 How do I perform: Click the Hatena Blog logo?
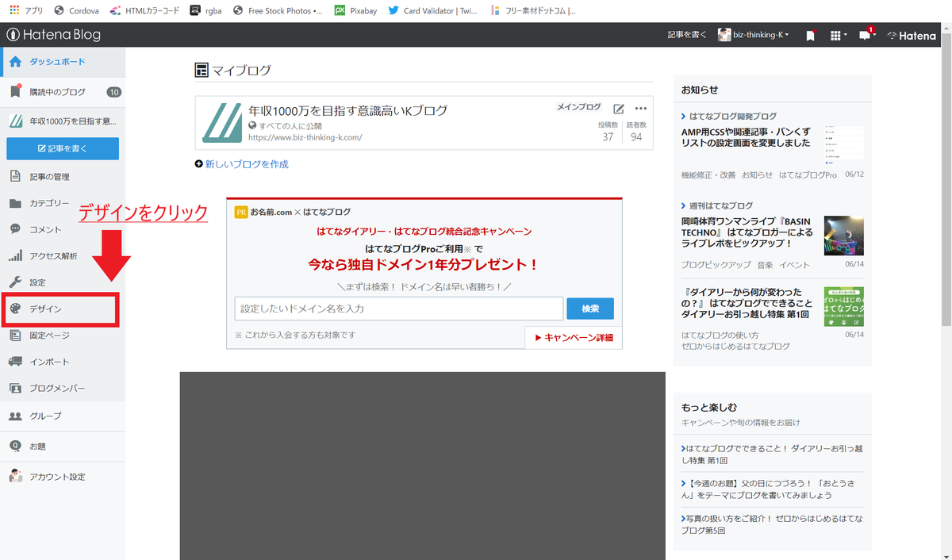pyautogui.click(x=54, y=35)
